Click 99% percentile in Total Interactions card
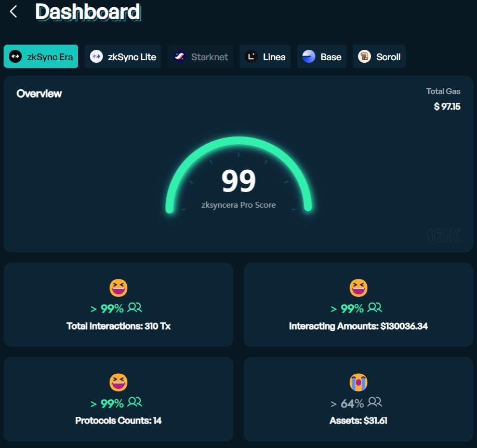Image resolution: width=477 pixels, height=448 pixels. [112, 309]
